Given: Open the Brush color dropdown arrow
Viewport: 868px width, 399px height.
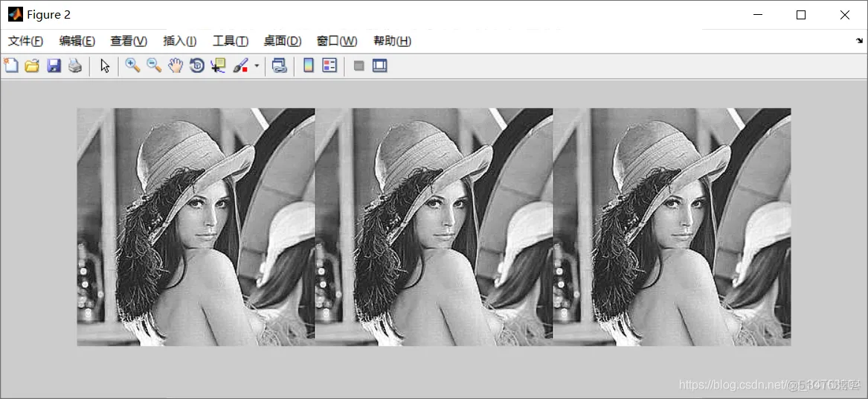Looking at the screenshot, I should (257, 66).
